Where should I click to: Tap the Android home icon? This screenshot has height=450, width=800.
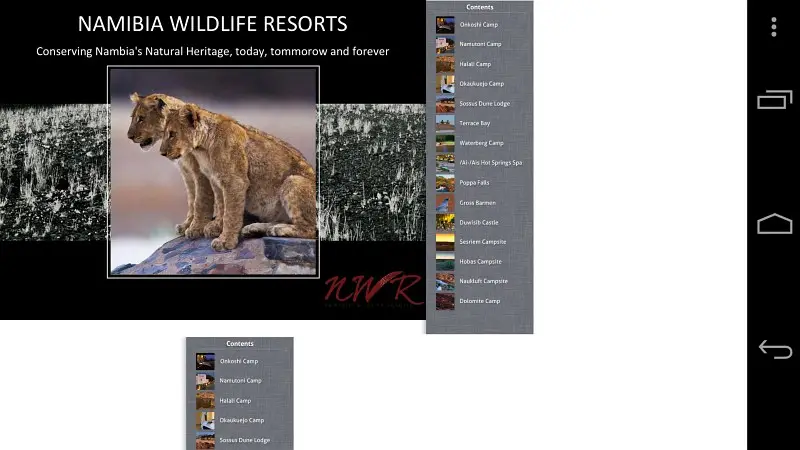point(774,223)
